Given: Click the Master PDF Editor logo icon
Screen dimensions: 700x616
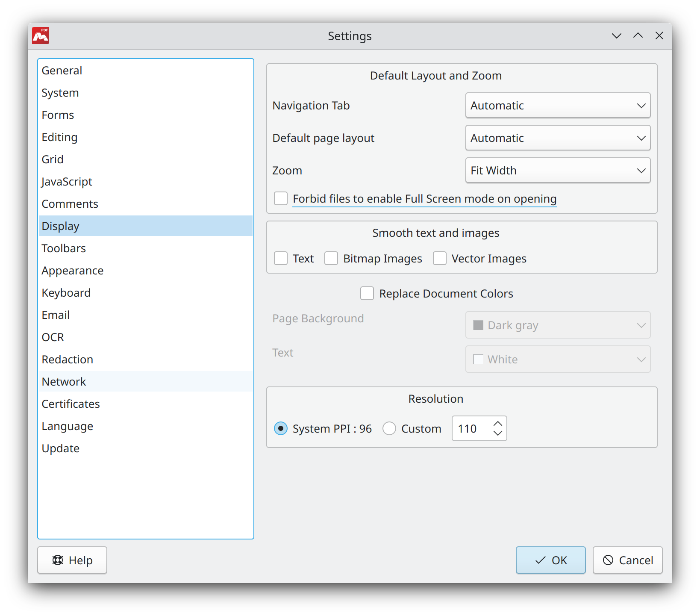Looking at the screenshot, I should 41,36.
